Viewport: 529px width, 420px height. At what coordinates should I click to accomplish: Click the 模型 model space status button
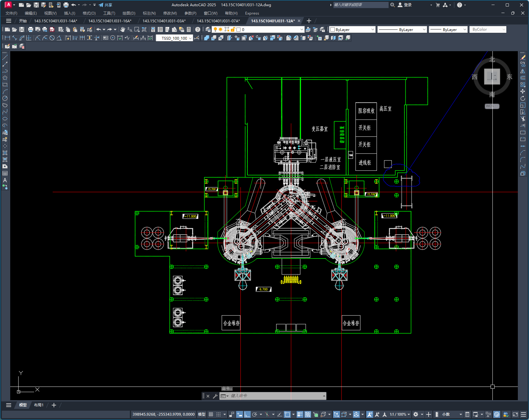coord(202,414)
